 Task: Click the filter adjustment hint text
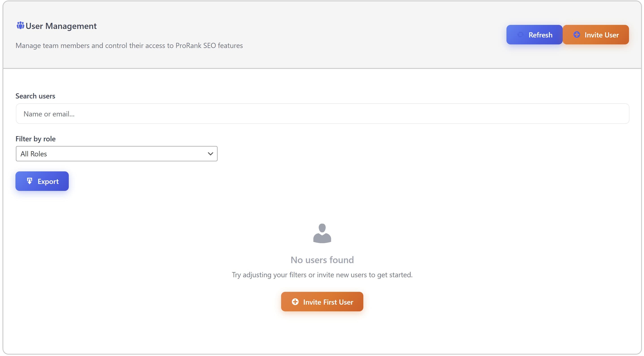pyautogui.click(x=322, y=274)
